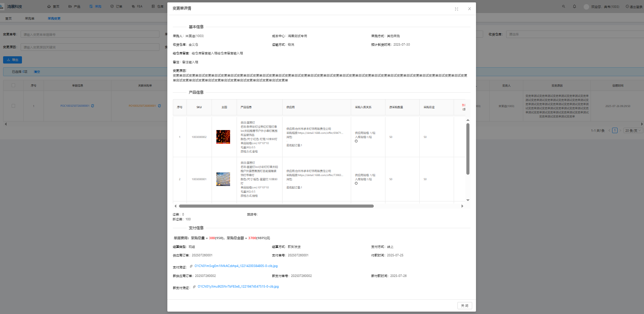
Task: Check the checkbox for list row 1
Action: [x=13, y=106]
